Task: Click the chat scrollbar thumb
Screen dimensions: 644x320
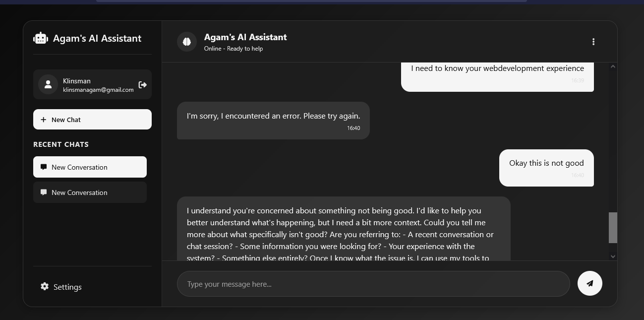Action: pos(613,228)
